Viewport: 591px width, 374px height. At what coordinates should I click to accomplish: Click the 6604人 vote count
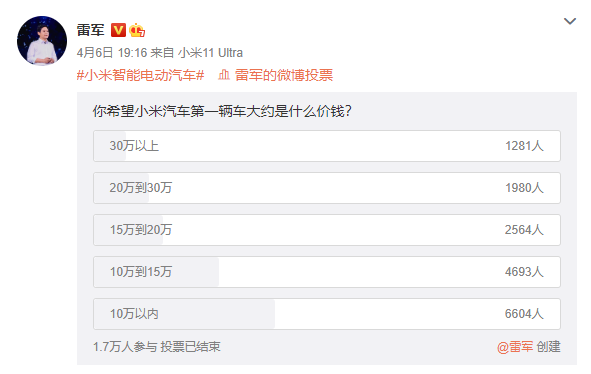point(524,314)
